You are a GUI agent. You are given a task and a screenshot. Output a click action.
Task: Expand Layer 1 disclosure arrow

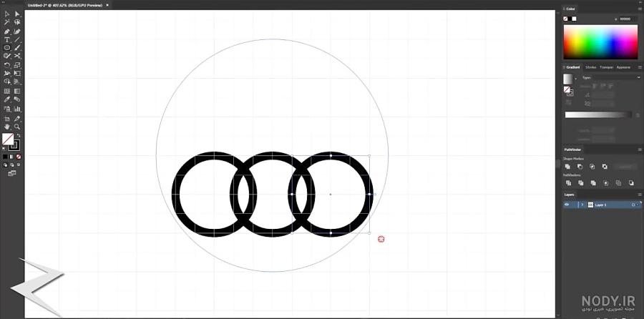pos(582,205)
